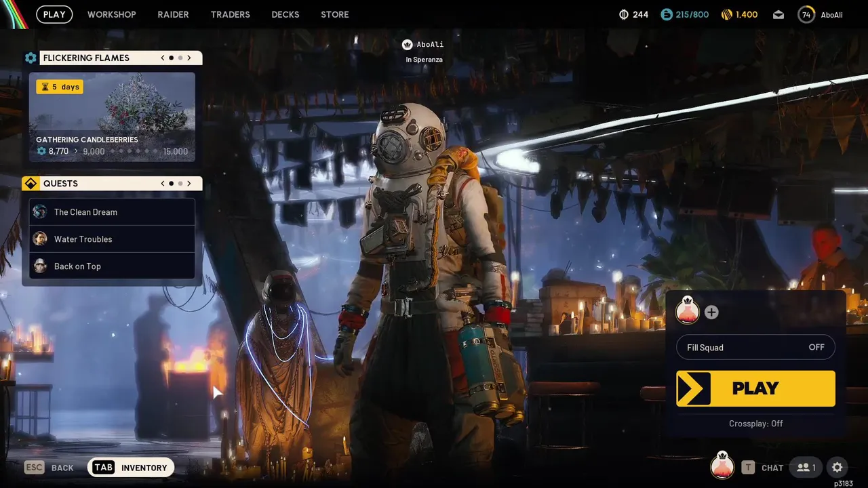
Task: Toggle Fill Squad OFF switch
Action: (755, 348)
